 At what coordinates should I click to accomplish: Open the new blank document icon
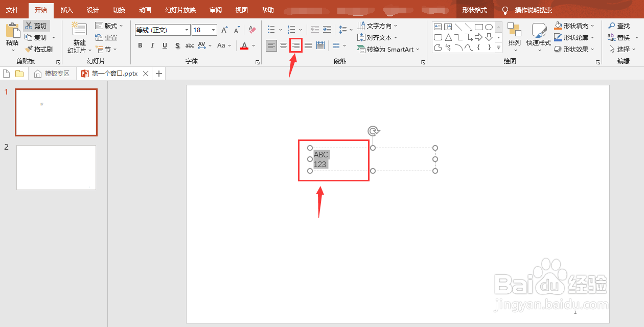point(7,74)
